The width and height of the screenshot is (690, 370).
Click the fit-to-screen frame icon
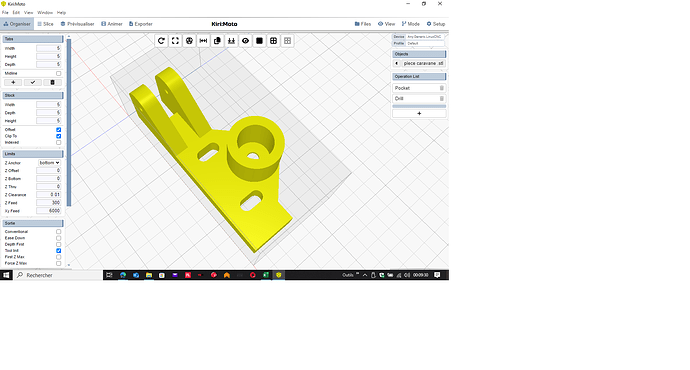click(175, 41)
